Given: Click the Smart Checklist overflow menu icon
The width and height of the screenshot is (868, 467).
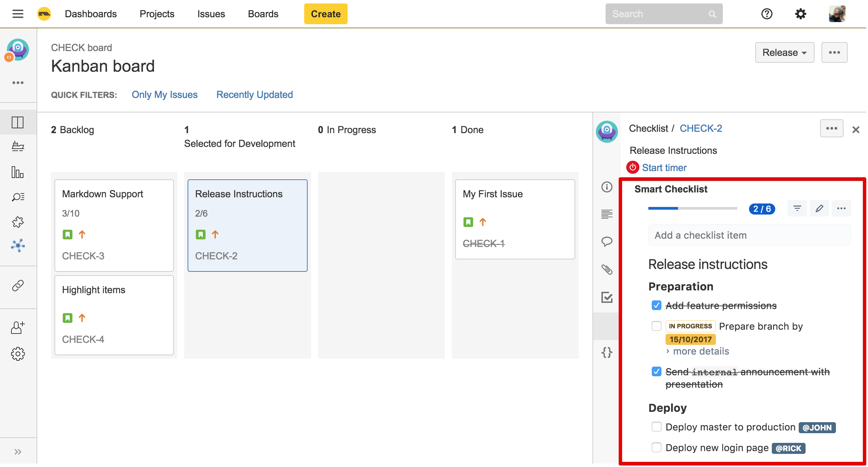Looking at the screenshot, I should click(840, 208).
